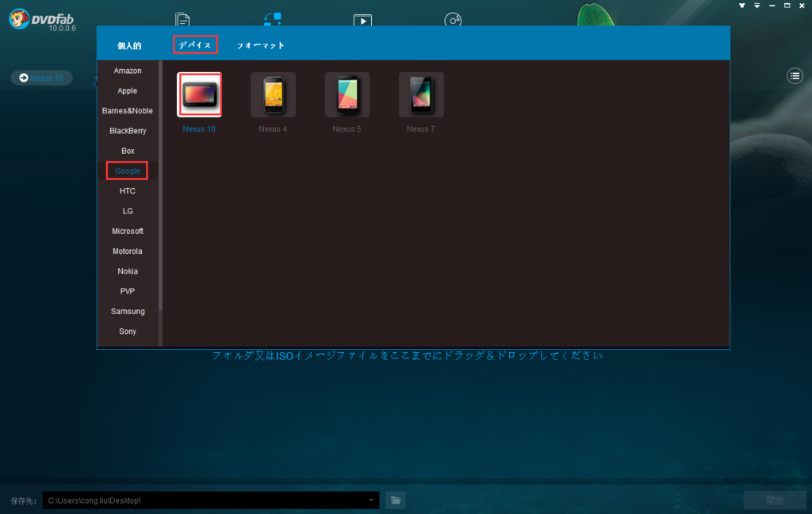Viewport: 812px width, 514px height.
Task: Open the Converter module play icon
Action: pyautogui.click(x=362, y=20)
